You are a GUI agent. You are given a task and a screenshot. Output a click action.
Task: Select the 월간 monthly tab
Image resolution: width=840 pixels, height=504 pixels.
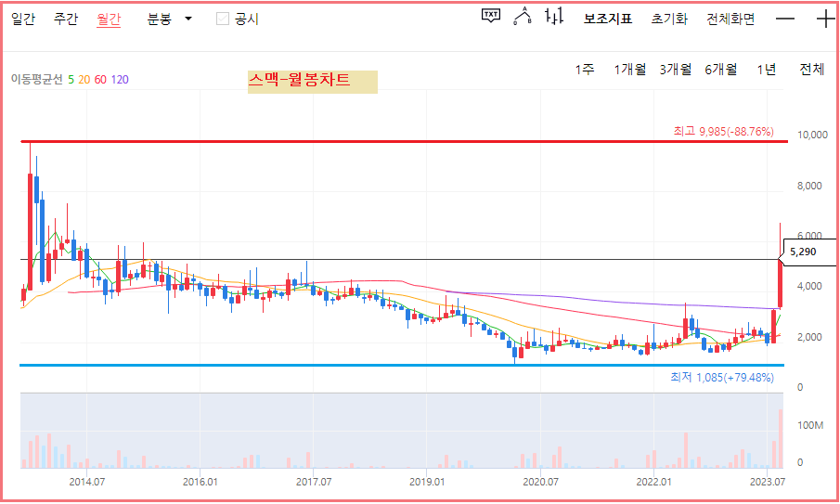(109, 19)
